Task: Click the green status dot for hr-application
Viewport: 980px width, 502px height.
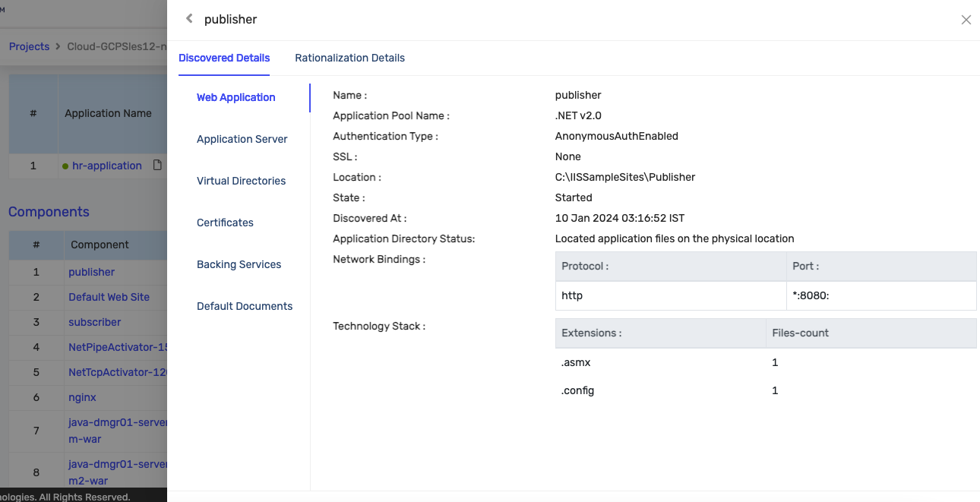Action: (x=65, y=166)
